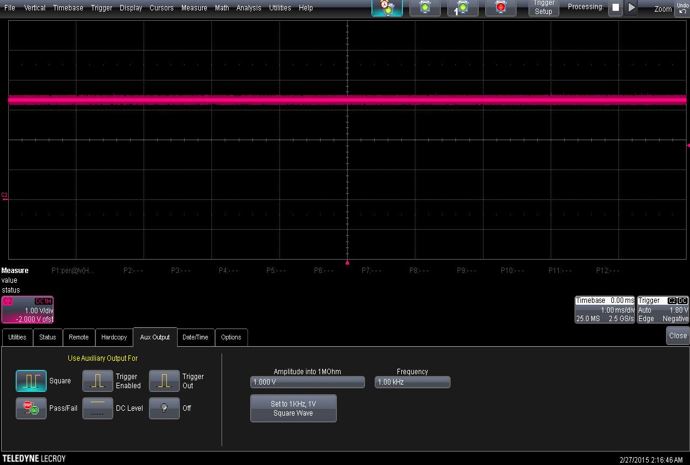The height and width of the screenshot is (465, 690).
Task: Resume processing with the play button
Action: point(632,8)
